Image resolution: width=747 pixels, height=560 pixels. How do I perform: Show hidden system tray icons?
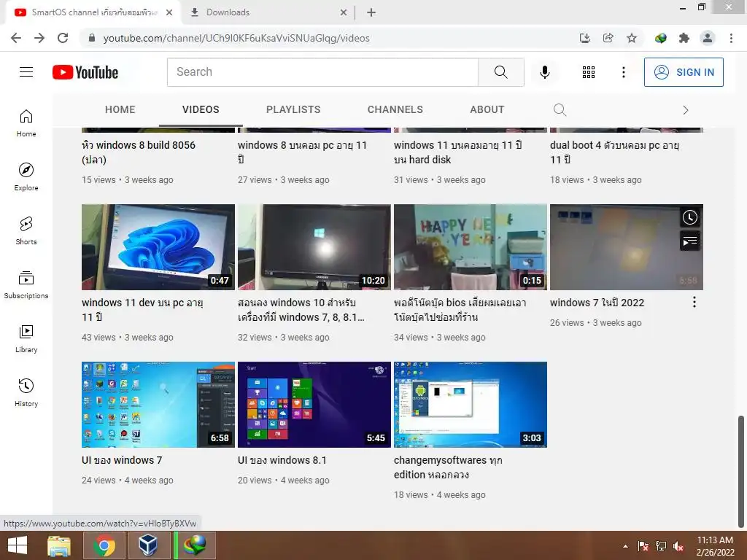[x=625, y=546]
